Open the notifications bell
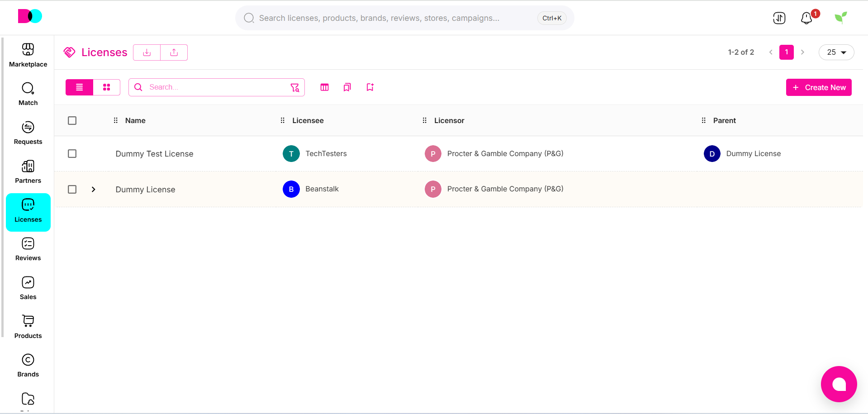Image resolution: width=868 pixels, height=414 pixels. pos(806,18)
